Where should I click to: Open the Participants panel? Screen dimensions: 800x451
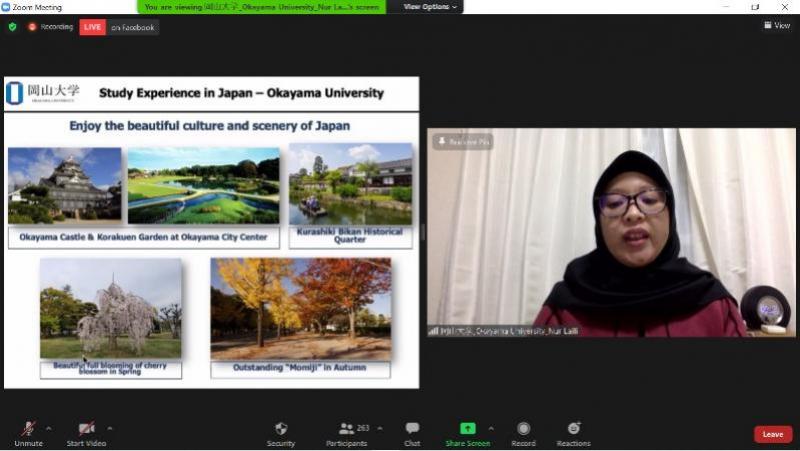click(347, 434)
